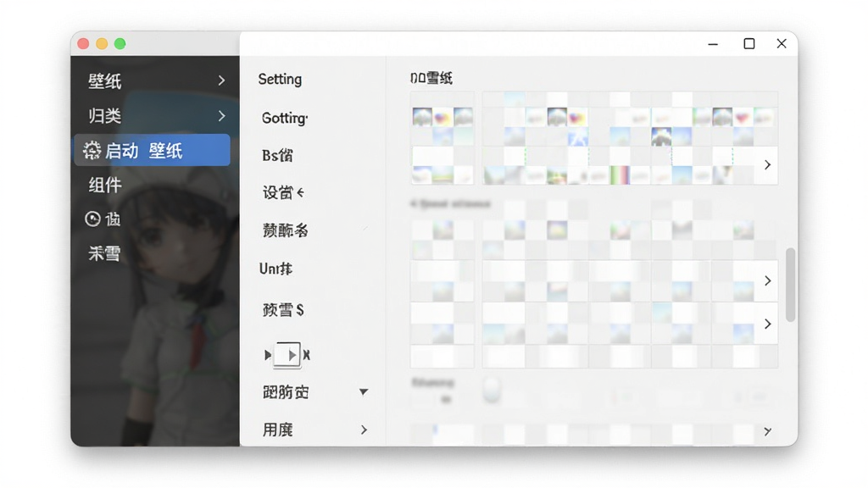
Task: Click the list entry directly below 设
Action: tap(285, 230)
